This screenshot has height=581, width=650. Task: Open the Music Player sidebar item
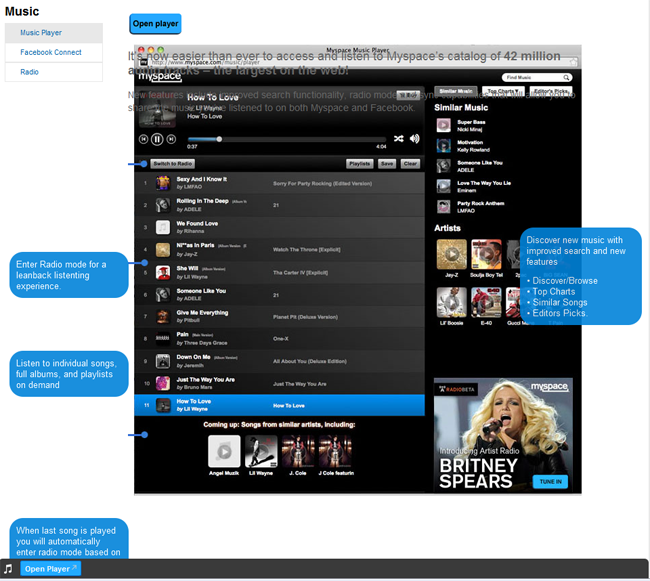tap(53, 33)
